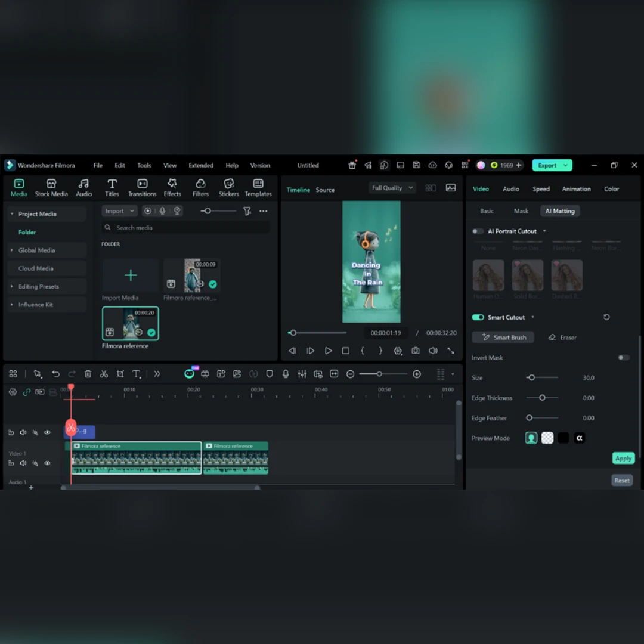Viewport: 644px width, 644px height.
Task: Switch to the Mask tab
Action: coord(521,210)
